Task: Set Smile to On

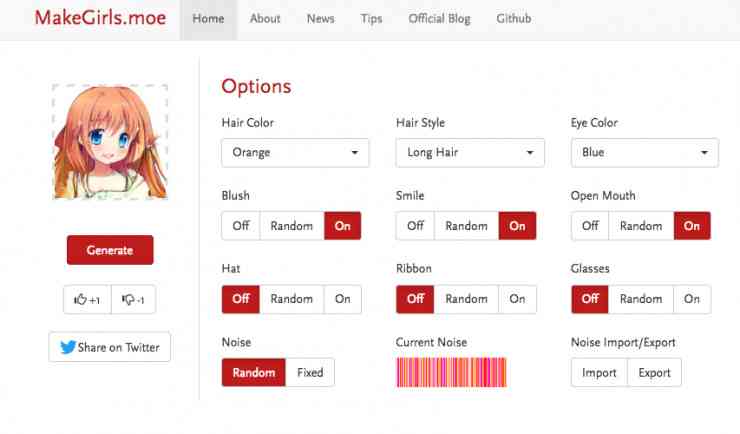Action: point(517,226)
